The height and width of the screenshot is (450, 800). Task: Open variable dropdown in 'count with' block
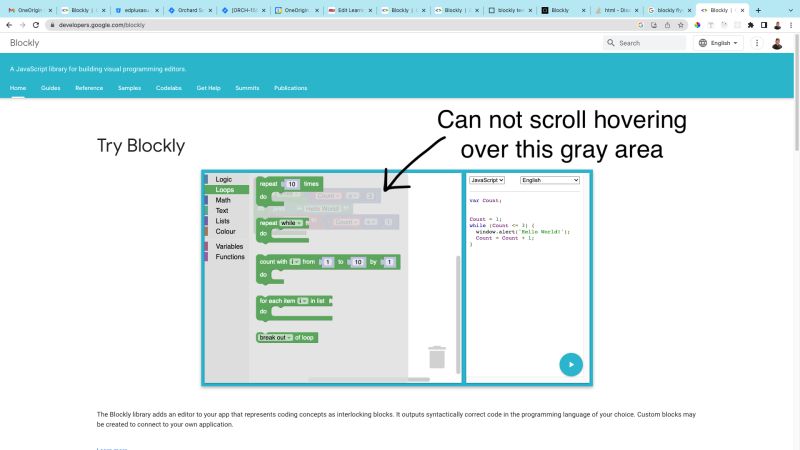pyautogui.click(x=295, y=262)
